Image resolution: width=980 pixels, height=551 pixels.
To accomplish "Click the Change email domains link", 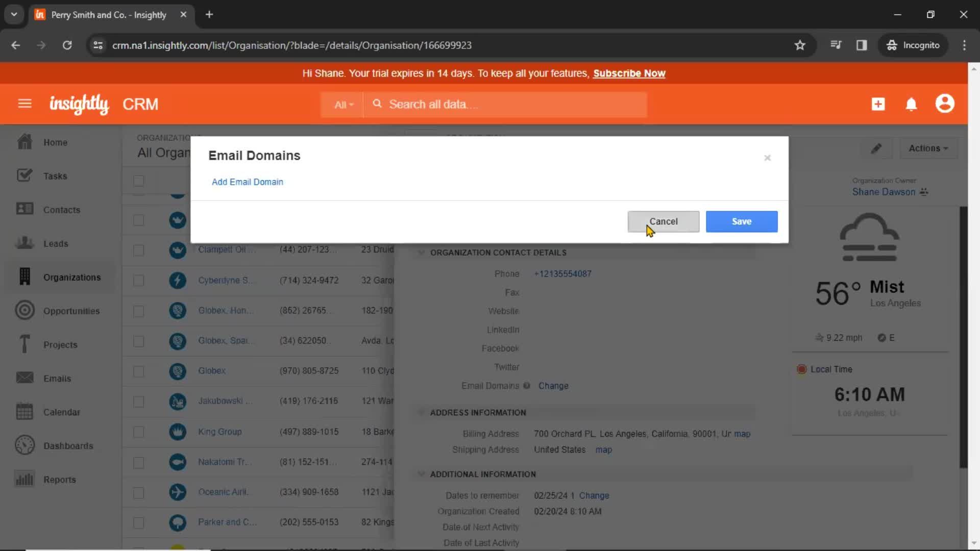I will 553,386.
